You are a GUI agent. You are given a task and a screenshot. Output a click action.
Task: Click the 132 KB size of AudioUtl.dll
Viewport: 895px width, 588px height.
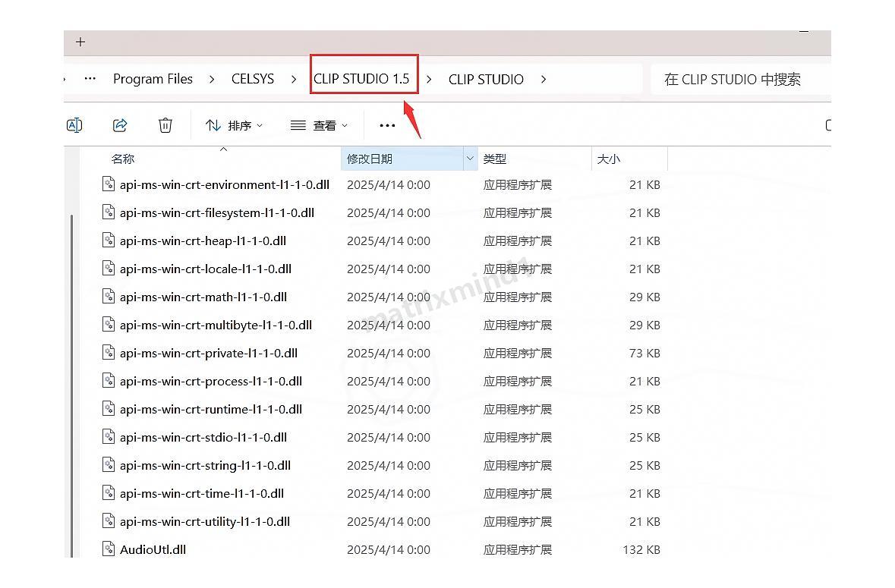(641, 550)
